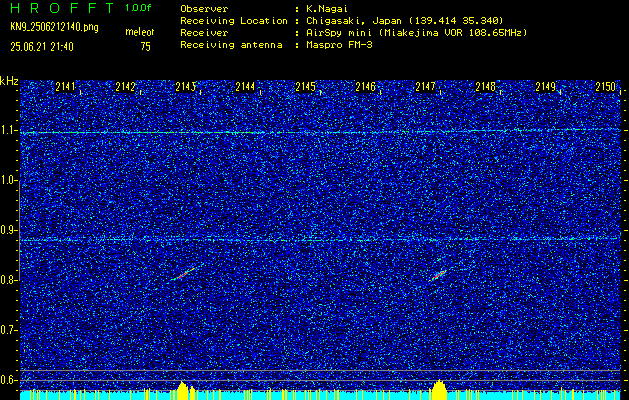Viewport: 629px width, 400px height.
Task: Click the 1.1 frequency axis label
Action: click(x=8, y=130)
